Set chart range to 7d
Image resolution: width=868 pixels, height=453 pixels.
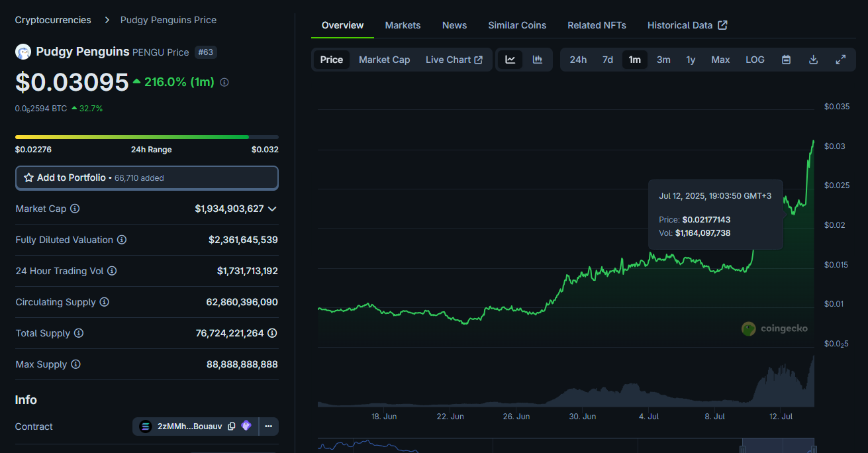click(x=608, y=60)
